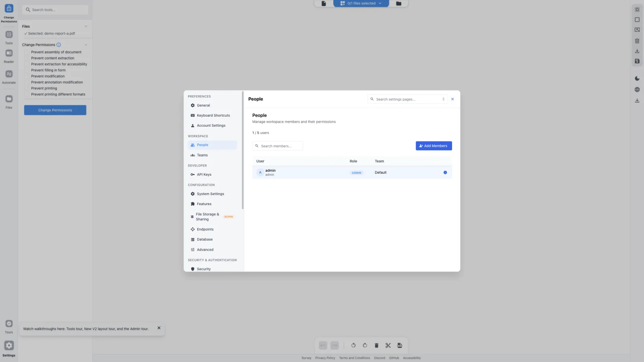Close the settings dialog
The image size is (644, 362).
pos(452,99)
